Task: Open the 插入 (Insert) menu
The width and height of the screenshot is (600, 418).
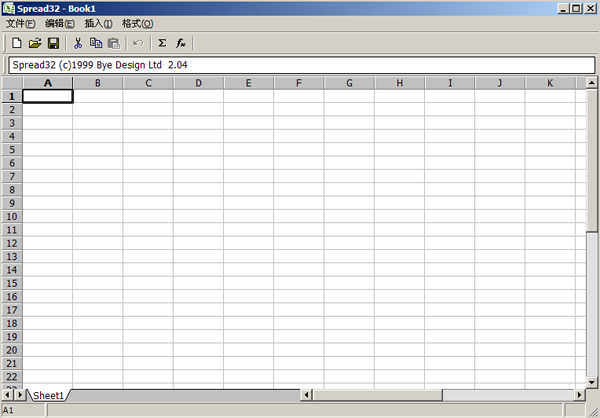Action: [x=98, y=23]
